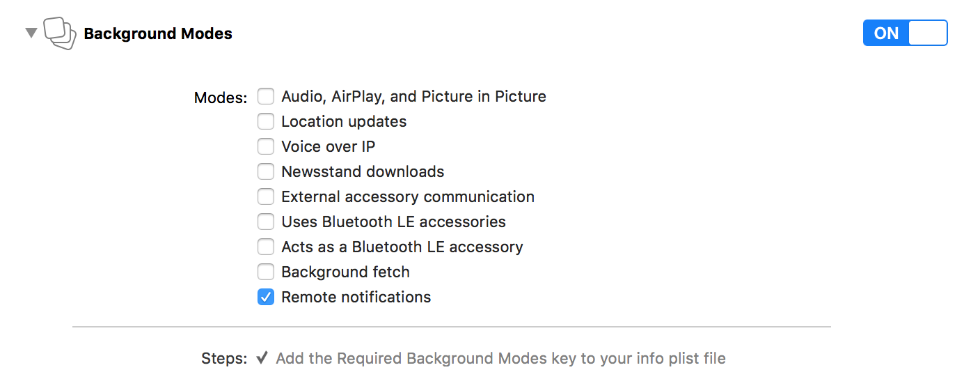Enable Audio, AirPlay, and Picture in Picture
The width and height of the screenshot is (980, 386).
[266, 96]
